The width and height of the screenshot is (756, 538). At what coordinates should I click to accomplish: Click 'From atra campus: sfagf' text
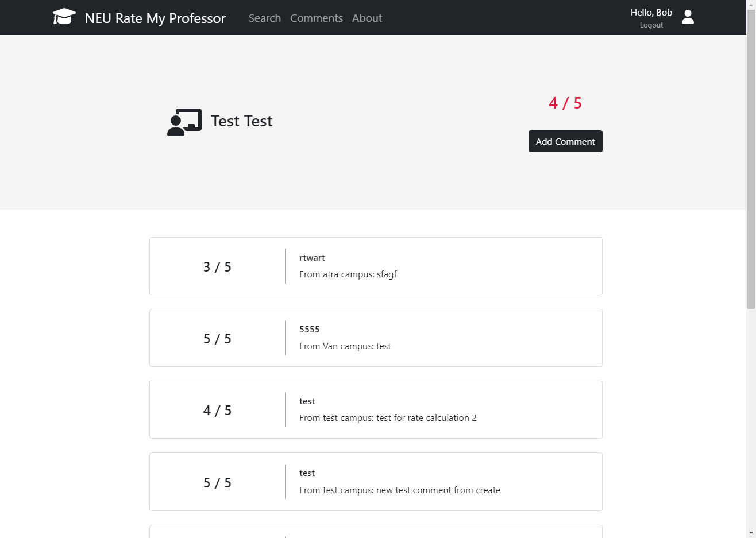[x=348, y=274]
